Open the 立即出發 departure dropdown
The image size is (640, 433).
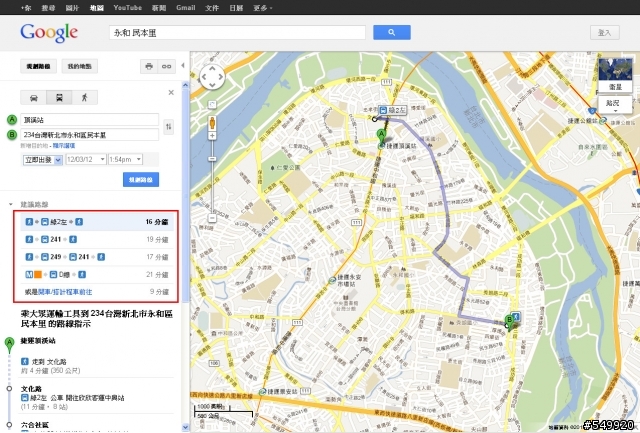[42, 160]
